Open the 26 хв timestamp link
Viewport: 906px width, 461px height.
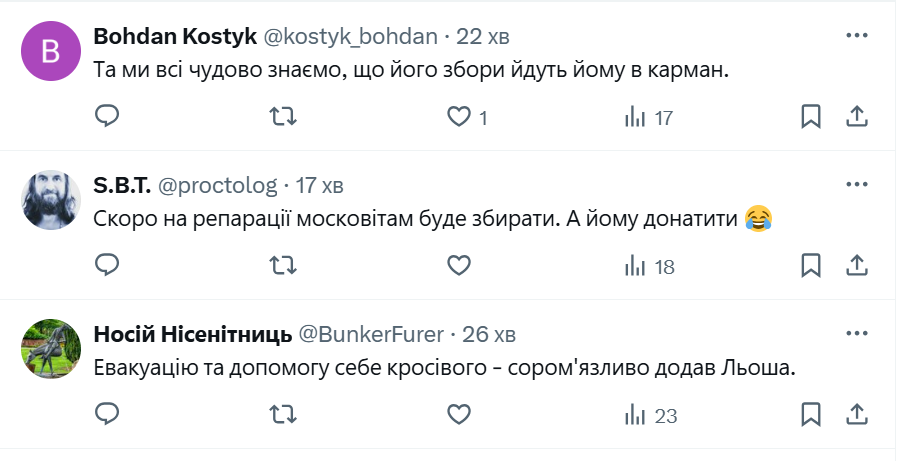click(x=490, y=333)
